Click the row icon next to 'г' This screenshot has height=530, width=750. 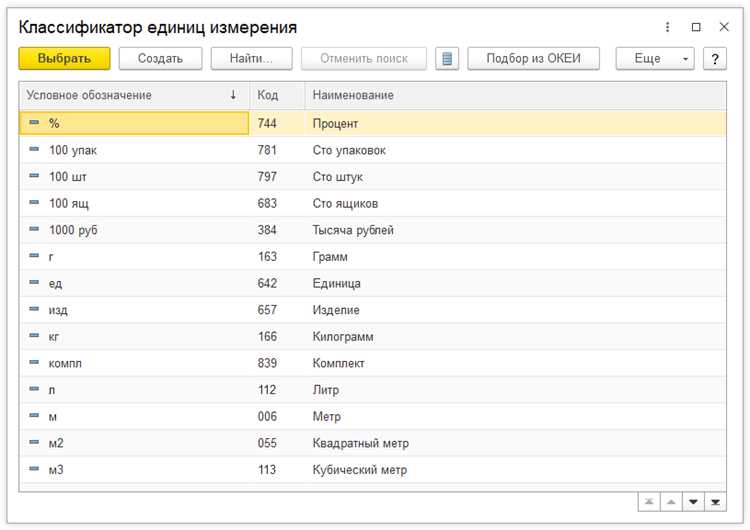(x=34, y=255)
